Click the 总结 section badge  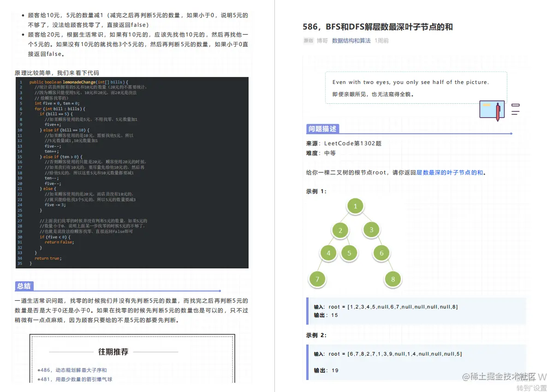(x=24, y=286)
